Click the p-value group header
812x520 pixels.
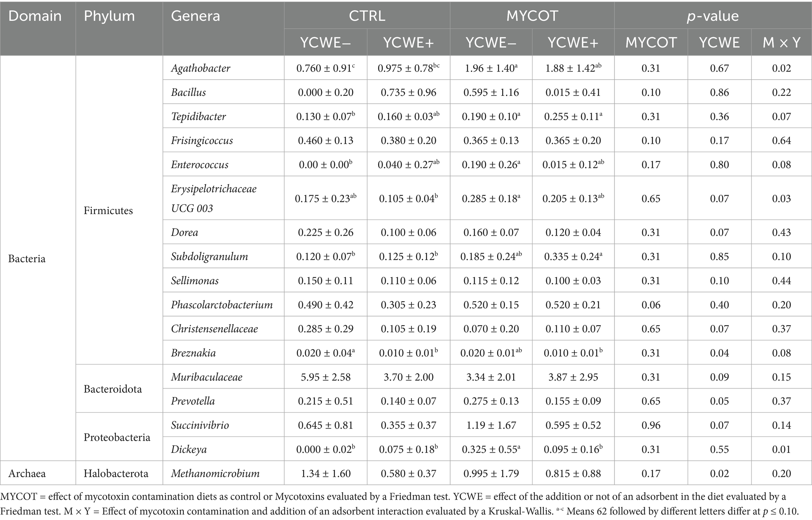coord(712,16)
